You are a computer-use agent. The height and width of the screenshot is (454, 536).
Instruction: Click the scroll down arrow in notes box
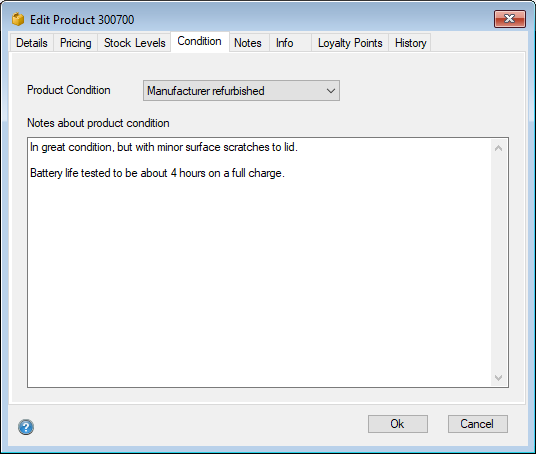(499, 377)
